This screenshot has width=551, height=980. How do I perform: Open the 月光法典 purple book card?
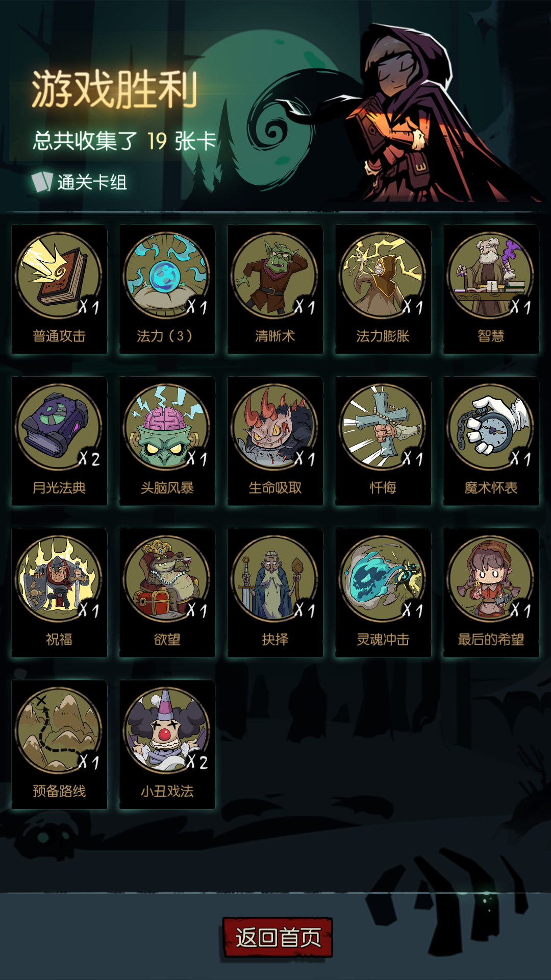point(59,441)
